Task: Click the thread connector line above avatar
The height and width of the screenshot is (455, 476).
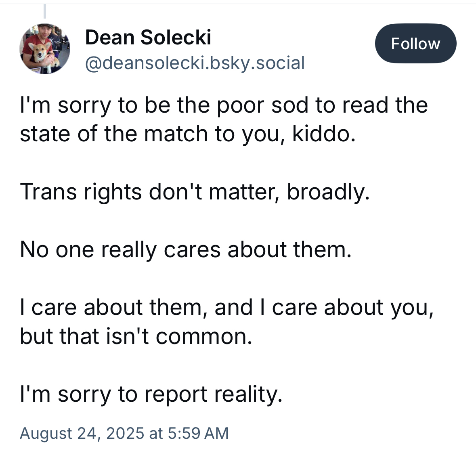Action: click(45, 11)
